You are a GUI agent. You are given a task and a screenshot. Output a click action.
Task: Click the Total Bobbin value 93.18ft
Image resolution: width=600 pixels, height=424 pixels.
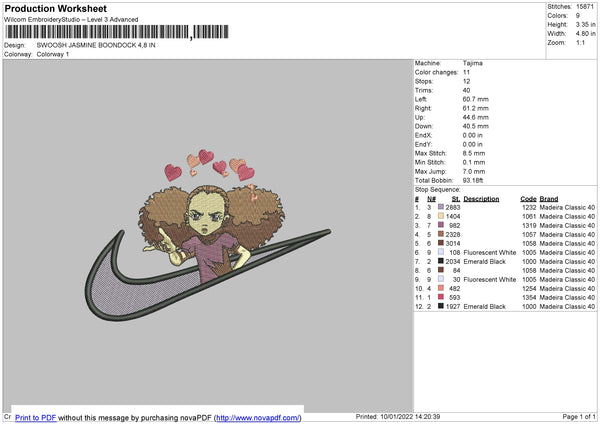point(473,180)
